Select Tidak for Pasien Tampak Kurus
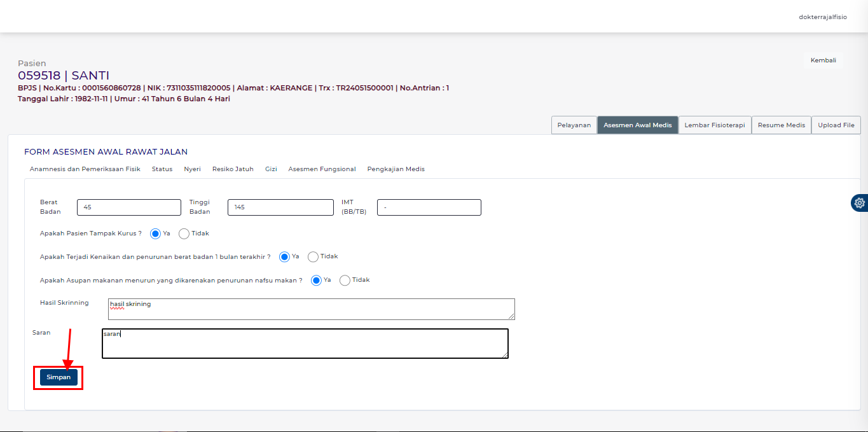The image size is (868, 432). click(184, 233)
